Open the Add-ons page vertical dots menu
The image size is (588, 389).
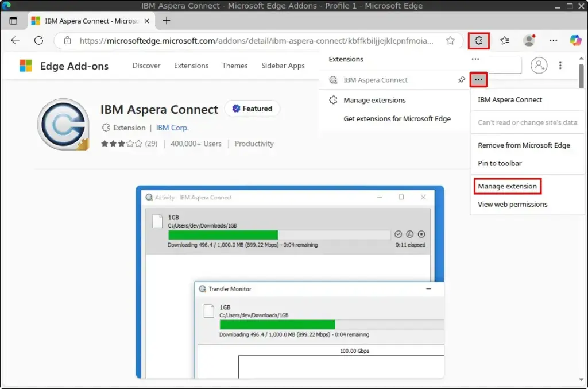tap(560, 66)
